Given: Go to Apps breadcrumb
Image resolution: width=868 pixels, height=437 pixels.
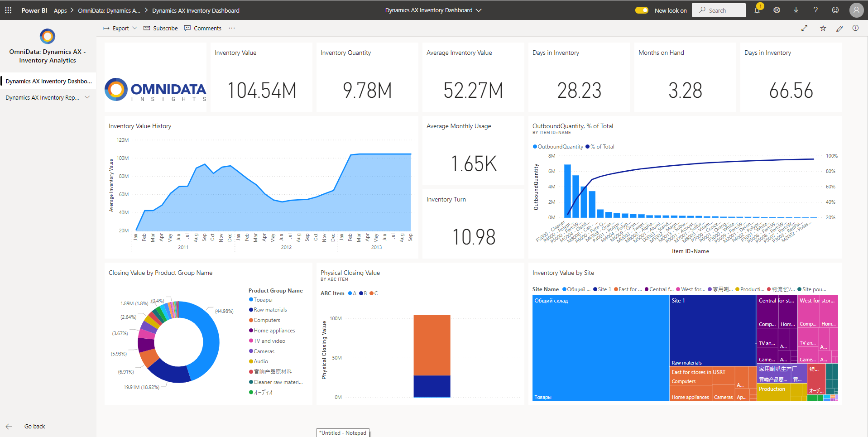Looking at the screenshot, I should [x=60, y=10].
